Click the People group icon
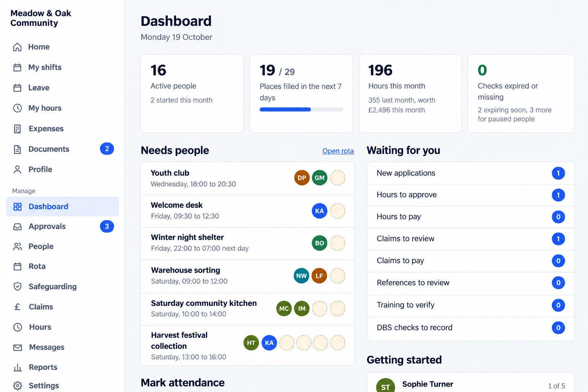The width and height of the screenshot is (588, 392). click(x=18, y=247)
